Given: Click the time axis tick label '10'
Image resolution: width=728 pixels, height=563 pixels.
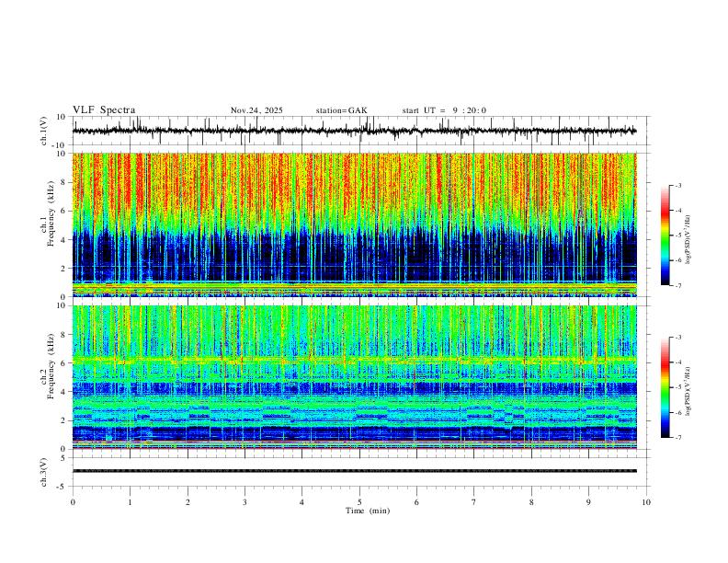Looking at the screenshot, I should click(646, 502).
